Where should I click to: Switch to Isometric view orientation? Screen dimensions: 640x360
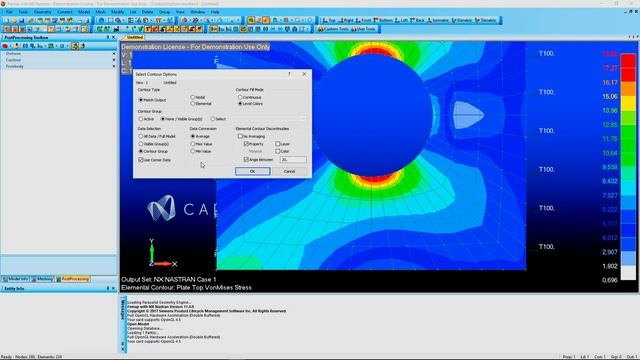pos(438,20)
